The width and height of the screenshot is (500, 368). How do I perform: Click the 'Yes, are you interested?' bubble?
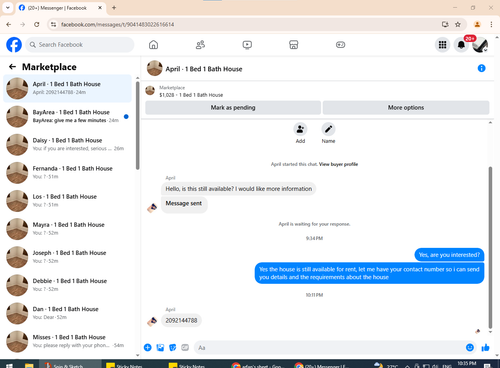[449, 255]
